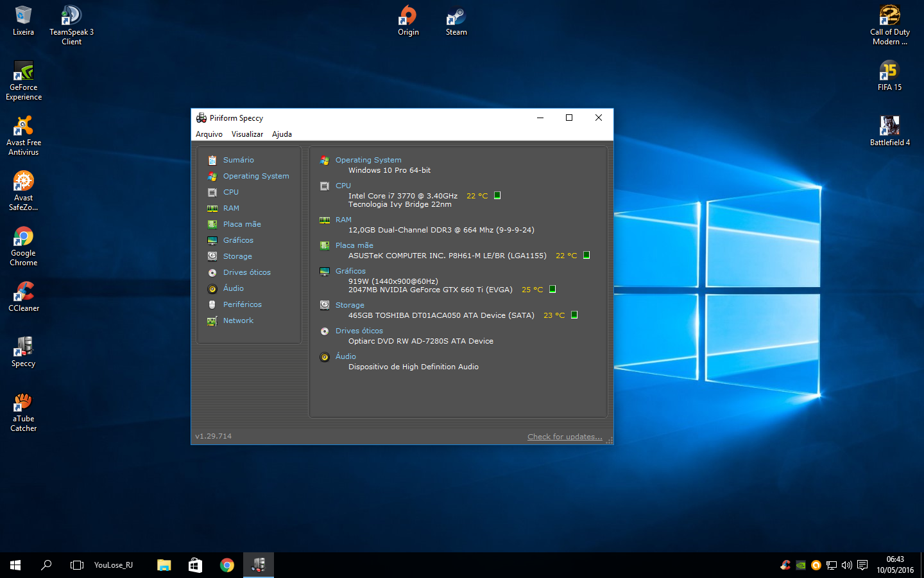Screen dimensions: 924x578
Task: Open CCleaner desktop shortcut
Action: pos(24,297)
